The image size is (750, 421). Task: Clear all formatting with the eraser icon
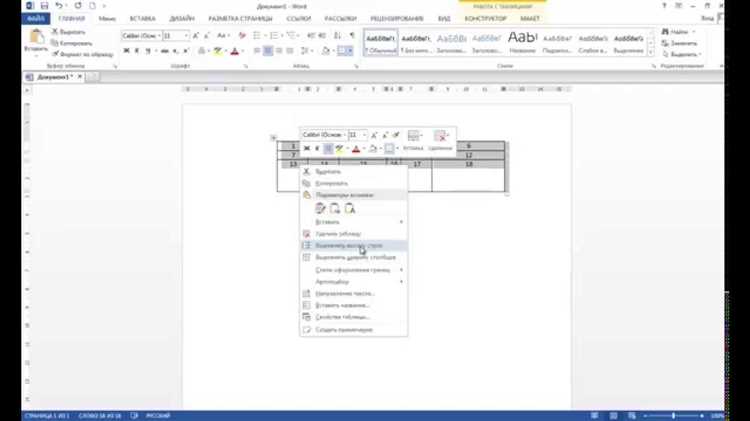pyautogui.click(x=242, y=36)
